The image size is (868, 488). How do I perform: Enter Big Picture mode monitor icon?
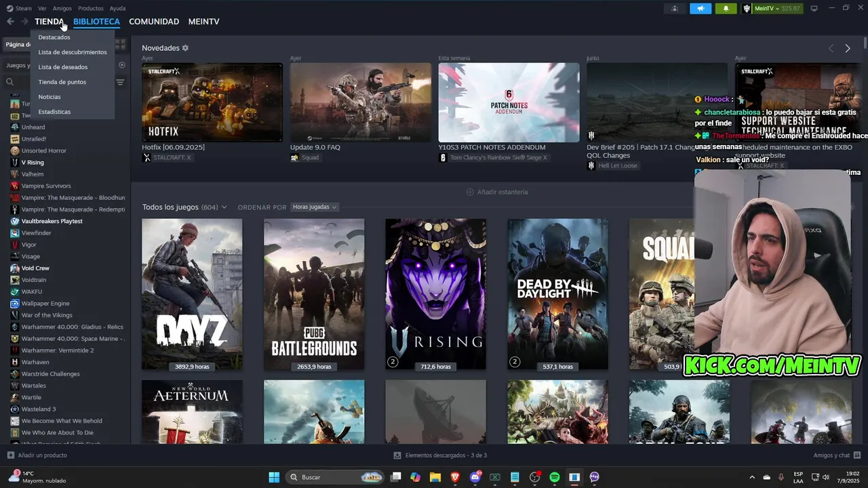[814, 8]
